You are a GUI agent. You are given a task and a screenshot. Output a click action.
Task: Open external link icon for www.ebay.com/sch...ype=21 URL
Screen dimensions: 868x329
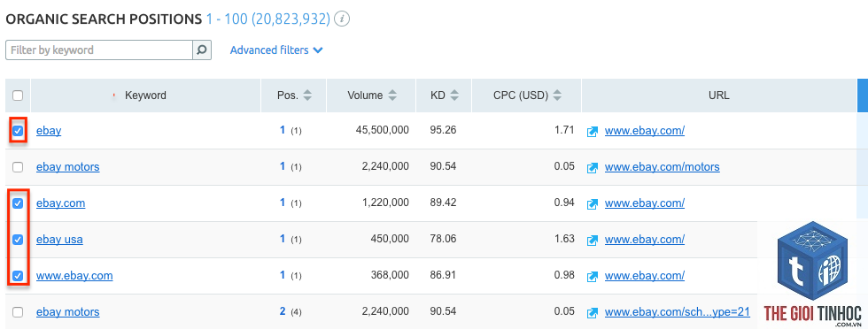pyautogui.click(x=593, y=312)
